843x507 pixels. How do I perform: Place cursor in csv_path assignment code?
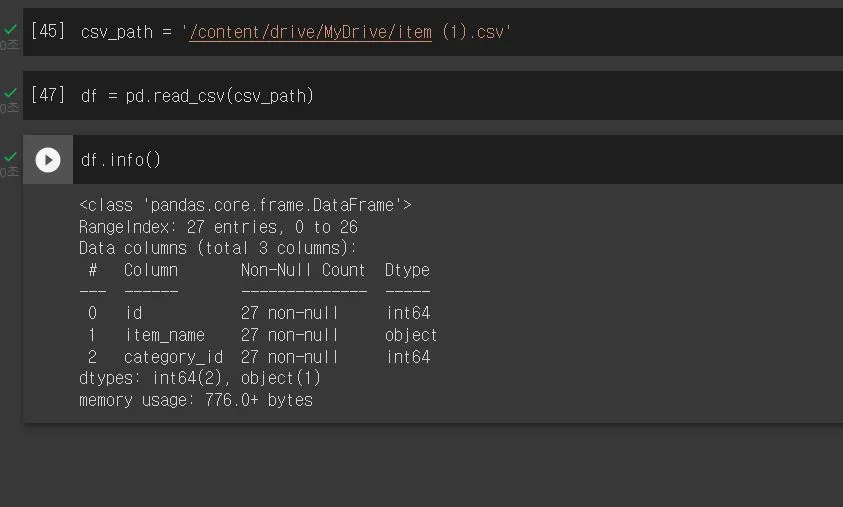pos(295,32)
